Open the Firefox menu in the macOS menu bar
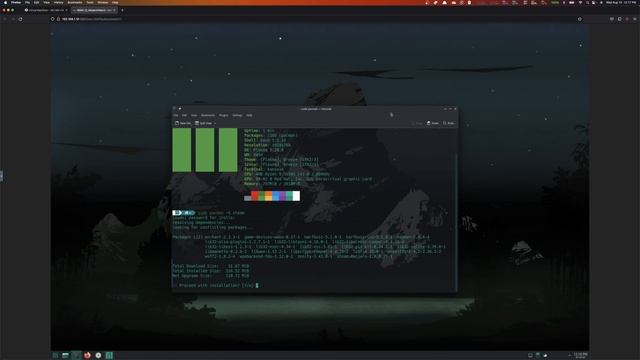 16,2
